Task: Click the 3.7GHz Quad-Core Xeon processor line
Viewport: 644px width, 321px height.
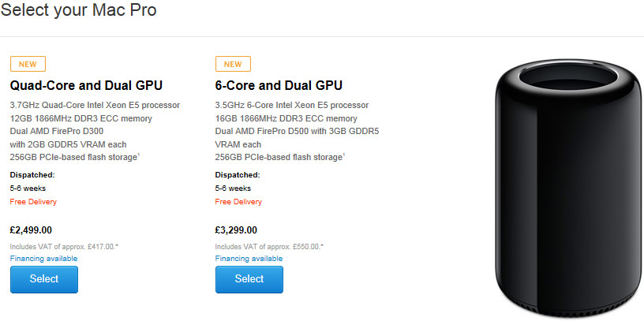Action: (x=95, y=105)
